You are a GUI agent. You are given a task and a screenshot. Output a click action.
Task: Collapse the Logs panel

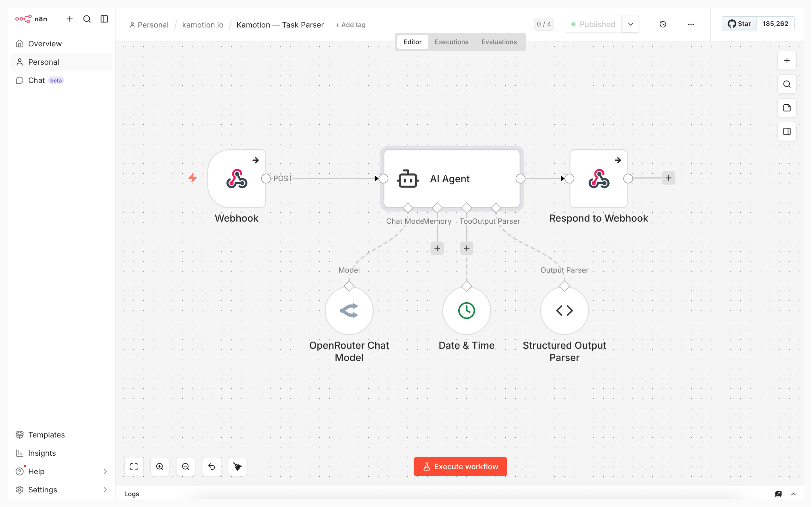coord(794,494)
